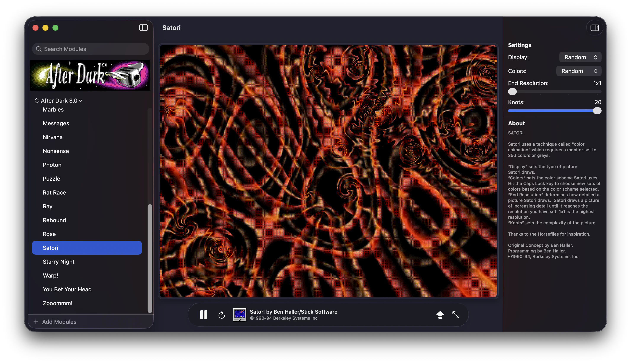Adjust the Knots slider handle
Image resolution: width=631 pixels, height=364 pixels.
(597, 110)
